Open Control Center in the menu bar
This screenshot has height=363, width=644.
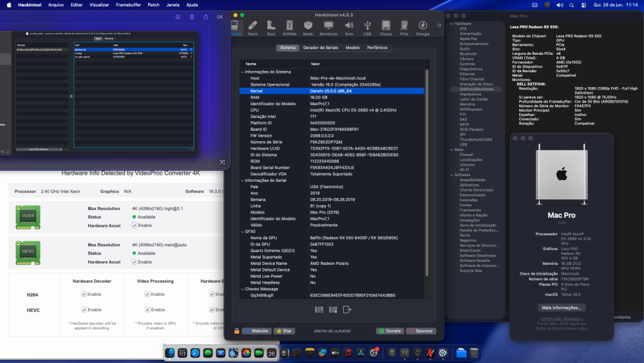(x=583, y=5)
